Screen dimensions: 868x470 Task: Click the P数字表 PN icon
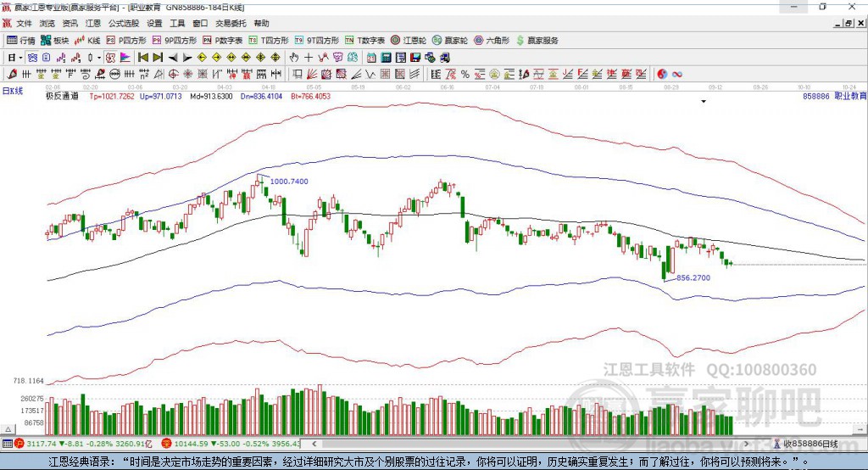pyautogui.click(x=207, y=41)
